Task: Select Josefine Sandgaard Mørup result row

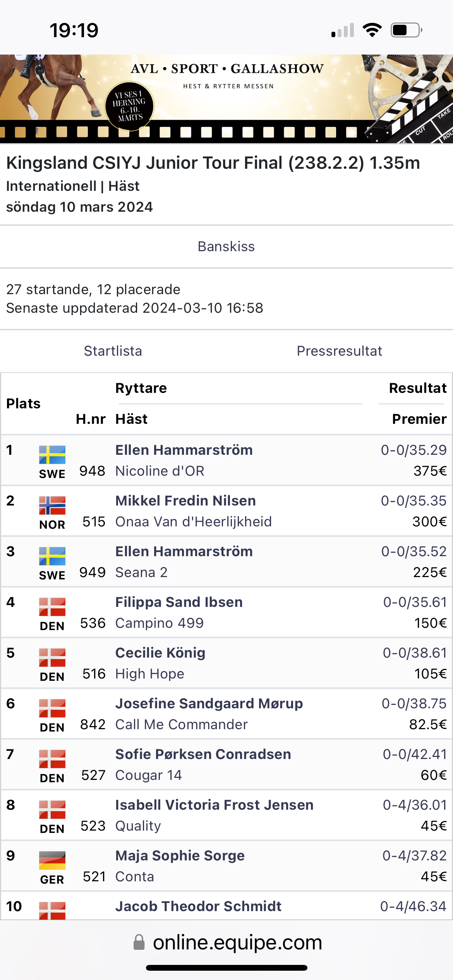Action: pos(226,714)
